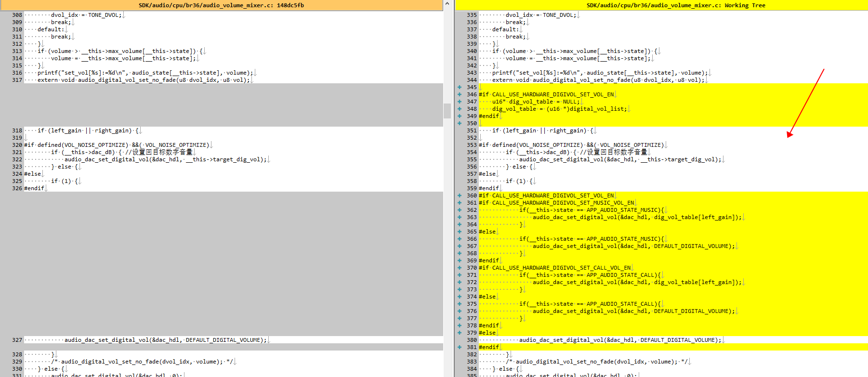Click 'u16* dig_vol_table = NULL;' on line 347

click(x=536, y=102)
